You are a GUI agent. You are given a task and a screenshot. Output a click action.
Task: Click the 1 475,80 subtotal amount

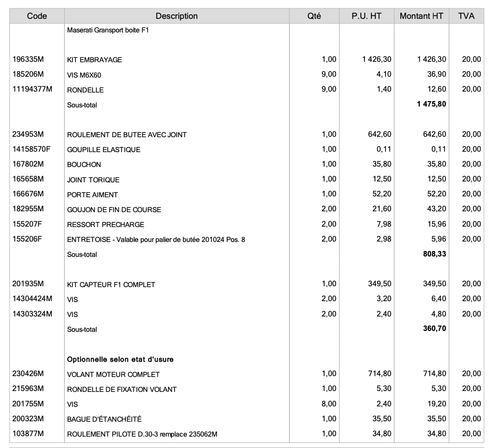pos(431,105)
